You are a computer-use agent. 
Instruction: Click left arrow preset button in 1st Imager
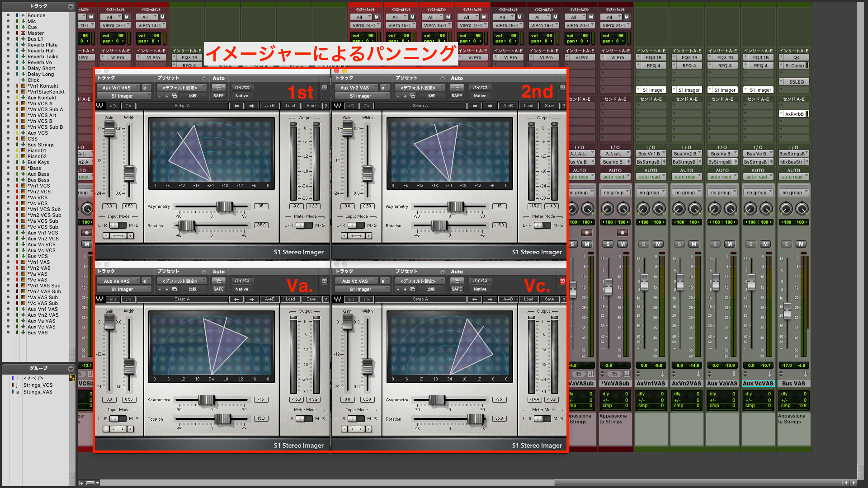click(x=236, y=106)
